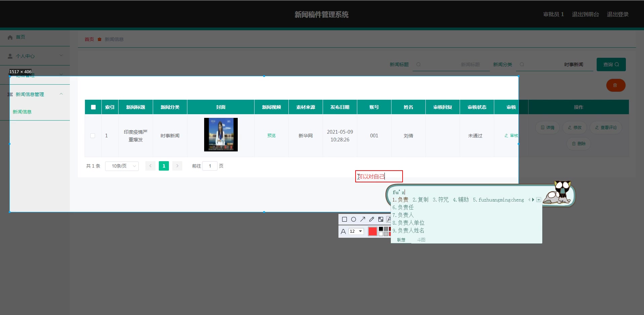Click the 查询 search button
Screen dimensions: 644x315
click(611, 64)
